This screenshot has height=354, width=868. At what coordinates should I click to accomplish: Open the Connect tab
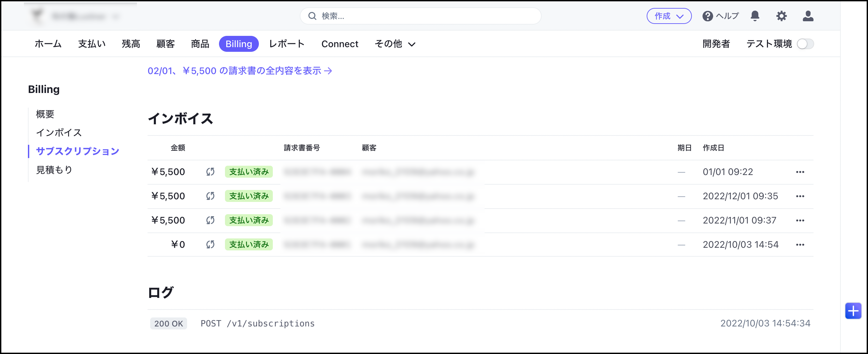[340, 44]
